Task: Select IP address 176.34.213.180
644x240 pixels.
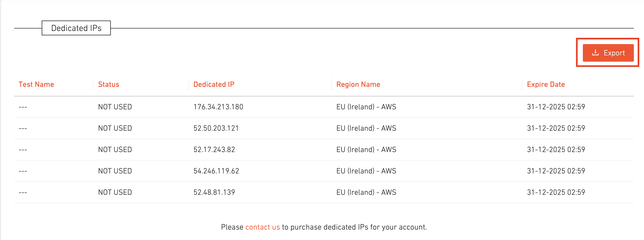Action: click(x=218, y=107)
